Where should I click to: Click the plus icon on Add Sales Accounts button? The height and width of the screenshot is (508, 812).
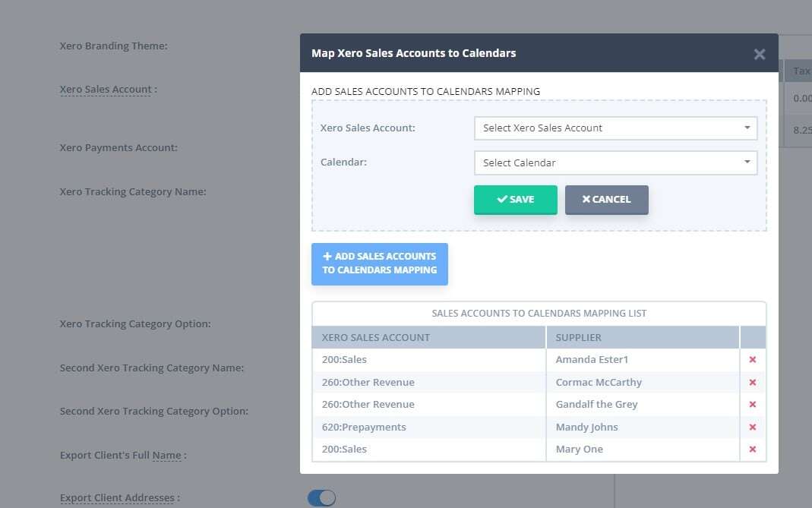click(x=327, y=256)
